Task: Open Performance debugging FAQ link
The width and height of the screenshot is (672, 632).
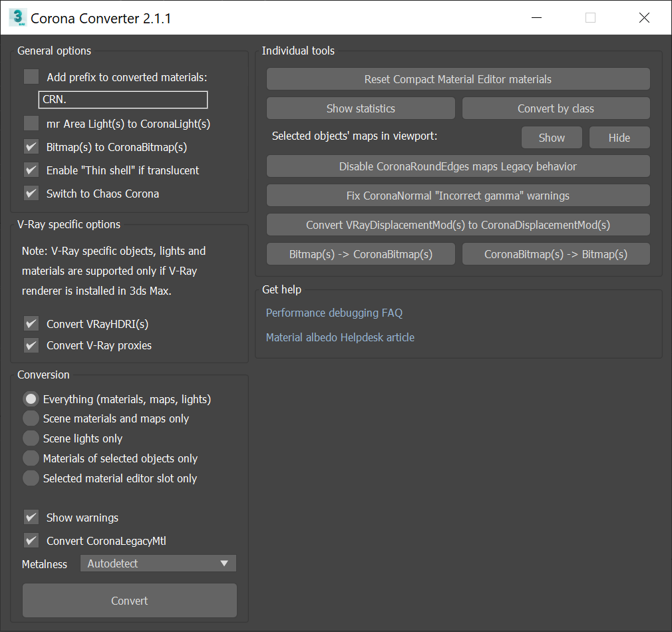Action: coord(334,313)
